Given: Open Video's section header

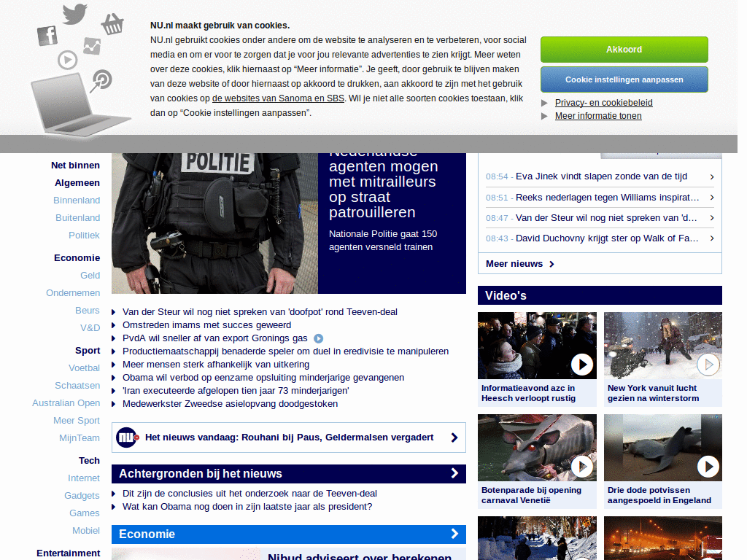Looking at the screenshot, I should coord(600,295).
